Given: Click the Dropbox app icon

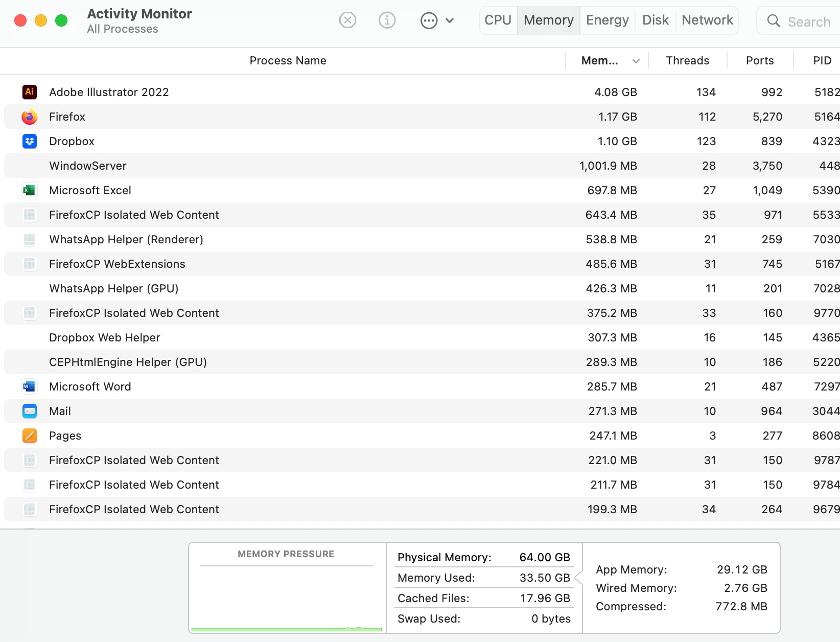Looking at the screenshot, I should click(30, 141).
